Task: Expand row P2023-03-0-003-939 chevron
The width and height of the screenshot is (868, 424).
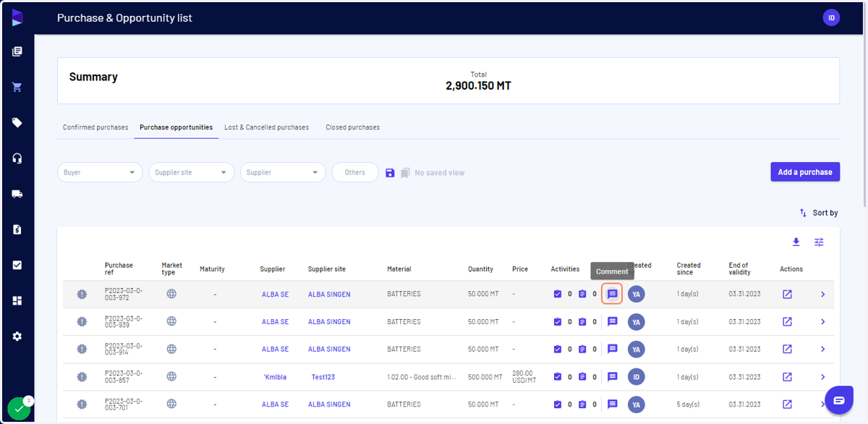Action: click(x=822, y=322)
